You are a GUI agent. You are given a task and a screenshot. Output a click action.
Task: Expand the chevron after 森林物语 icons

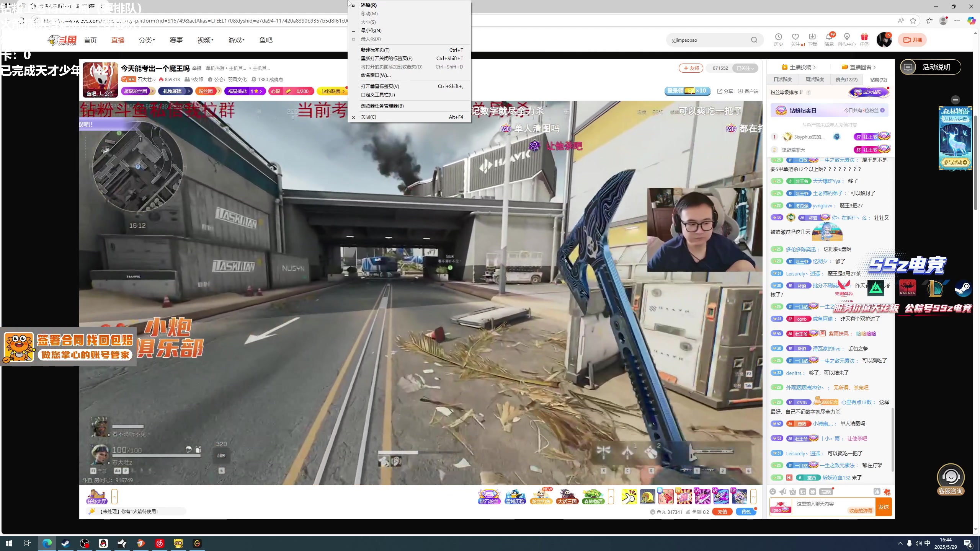point(611,497)
